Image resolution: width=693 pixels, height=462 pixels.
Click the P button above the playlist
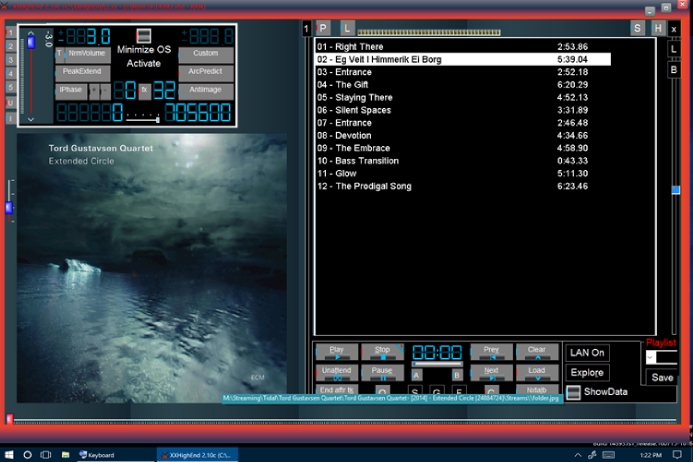tap(323, 28)
